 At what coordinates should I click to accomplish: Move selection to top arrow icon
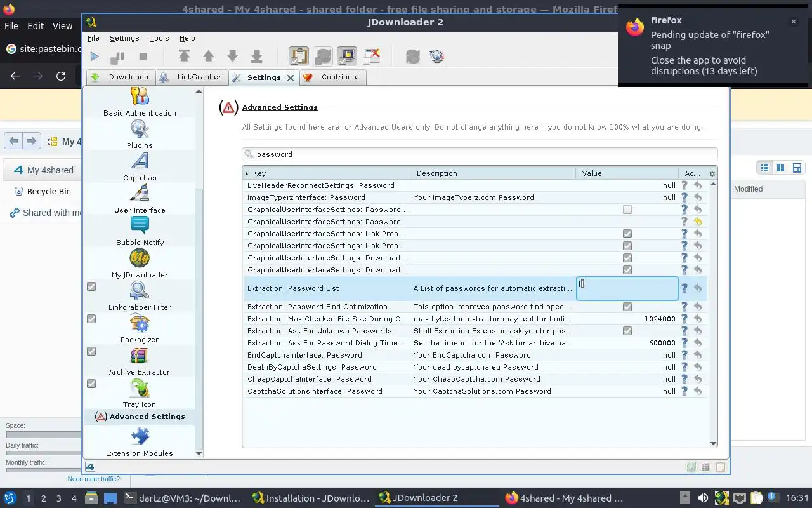tap(184, 57)
